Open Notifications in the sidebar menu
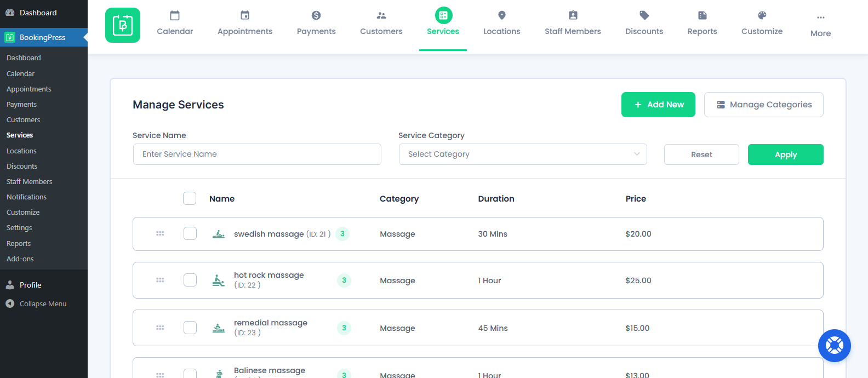The image size is (868, 378). pyautogui.click(x=26, y=197)
